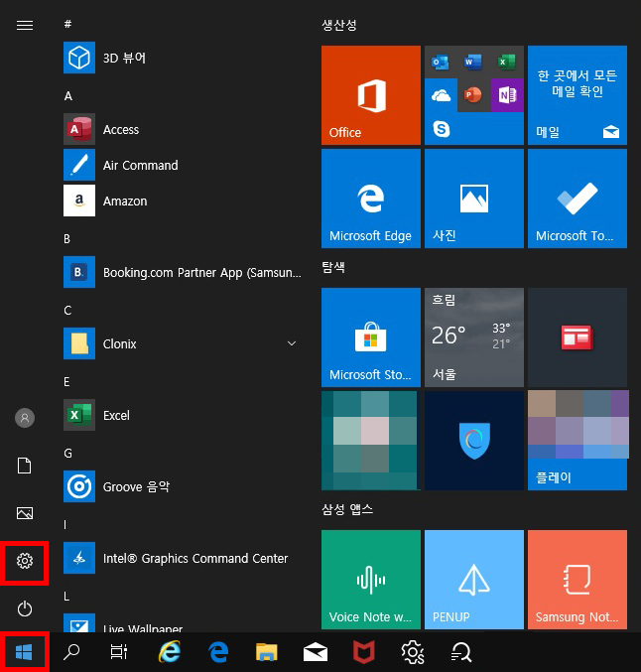The width and height of the screenshot is (641, 672).
Task: Click the Skype icon in the Office group tile
Action: (x=441, y=128)
